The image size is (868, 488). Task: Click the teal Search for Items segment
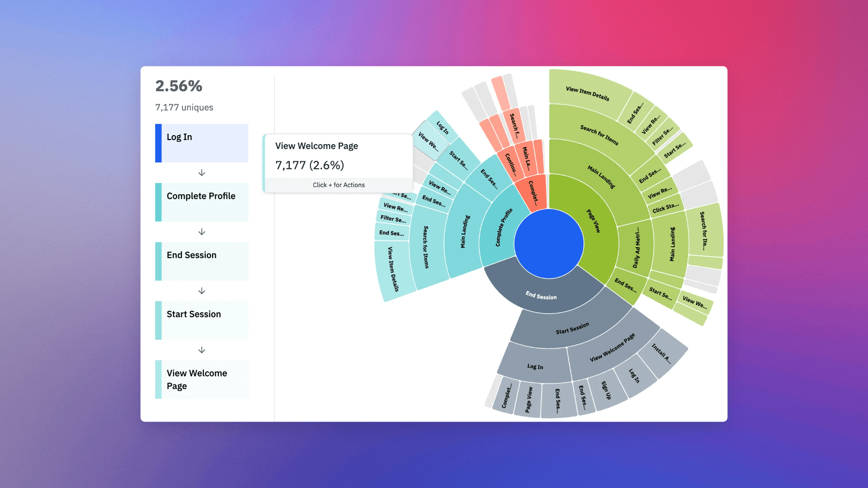point(425,247)
